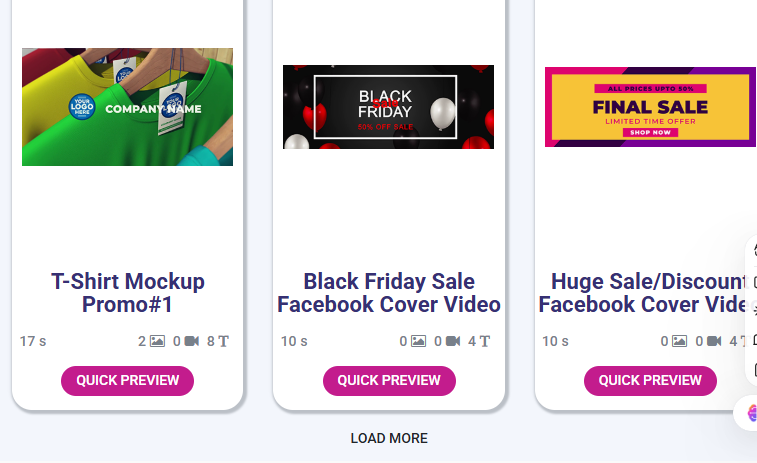Image resolution: width=757 pixels, height=463 pixels.
Task: Open the yellow Final Sale banner thumbnail
Action: point(650,107)
